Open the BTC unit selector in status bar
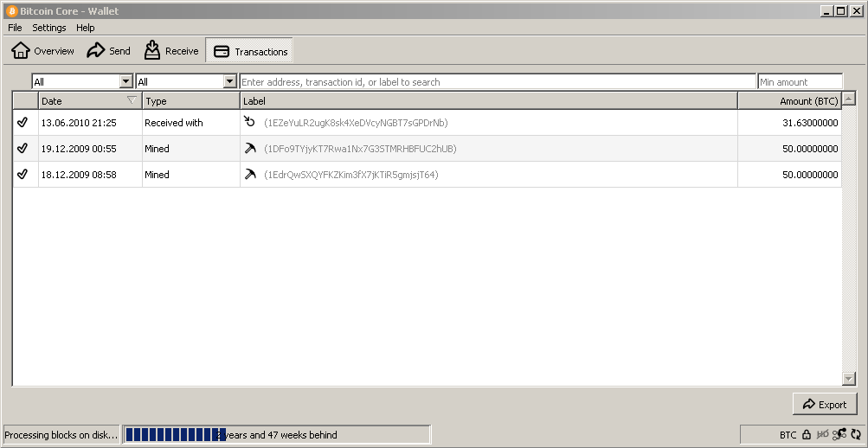Image resolution: width=868 pixels, height=448 pixels. click(x=788, y=435)
